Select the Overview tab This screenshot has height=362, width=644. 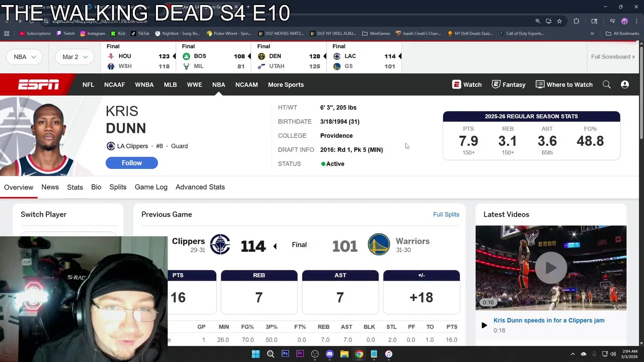(19, 187)
